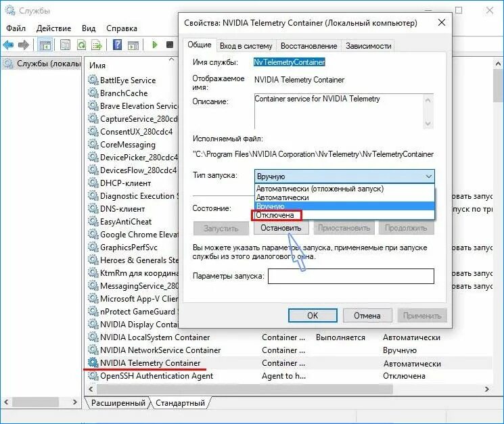Click the OK button
The image size is (504, 424).
click(x=313, y=315)
